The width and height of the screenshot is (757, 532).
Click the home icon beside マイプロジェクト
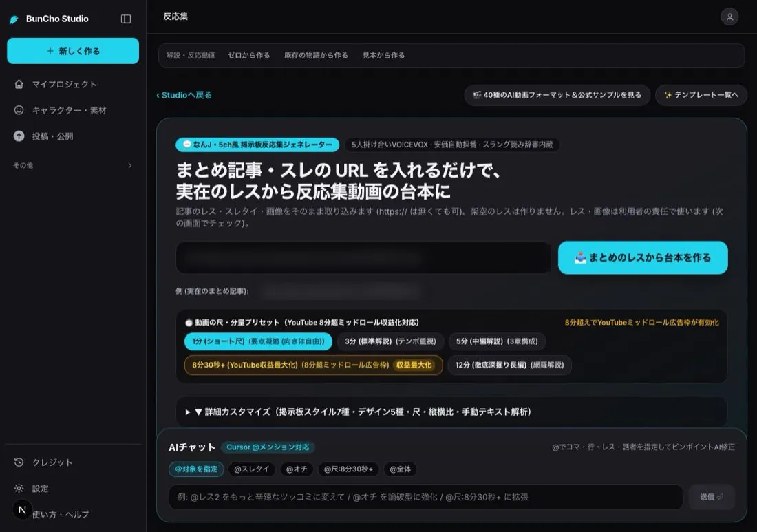19,84
